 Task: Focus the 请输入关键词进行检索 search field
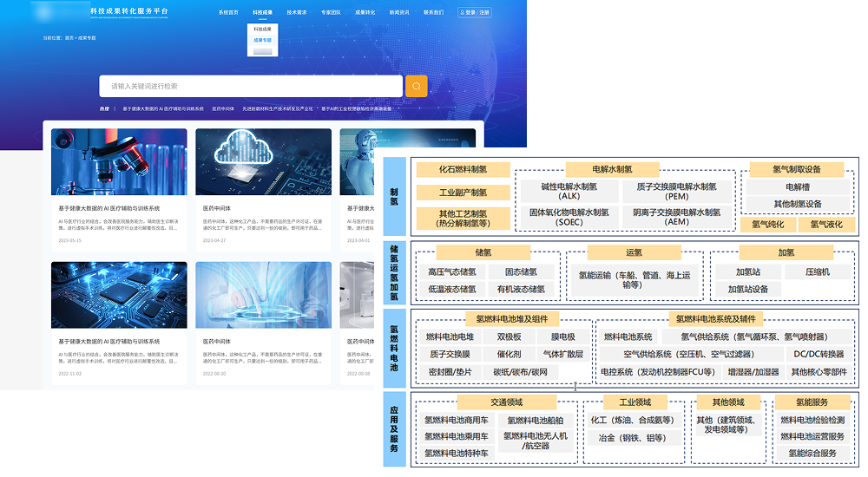pos(251,87)
